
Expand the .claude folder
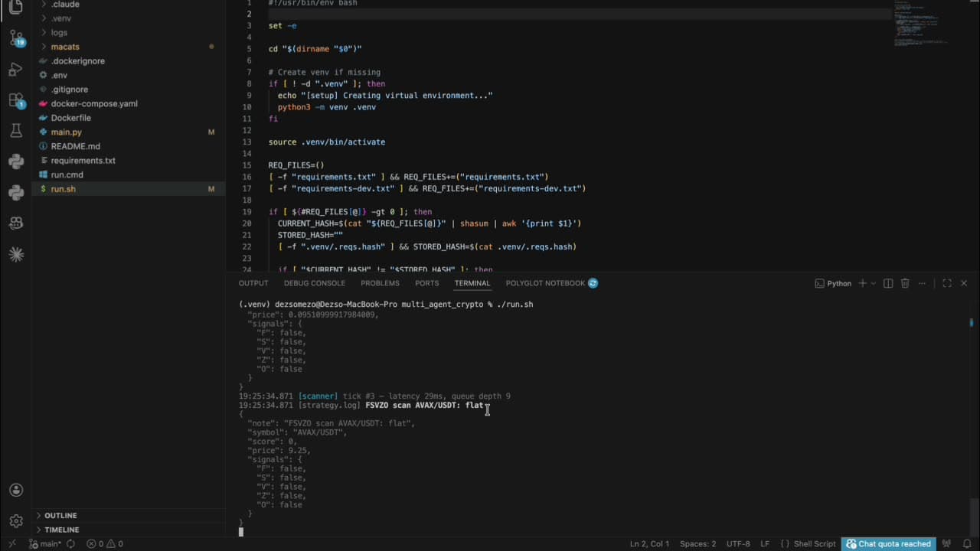pyautogui.click(x=129, y=5)
